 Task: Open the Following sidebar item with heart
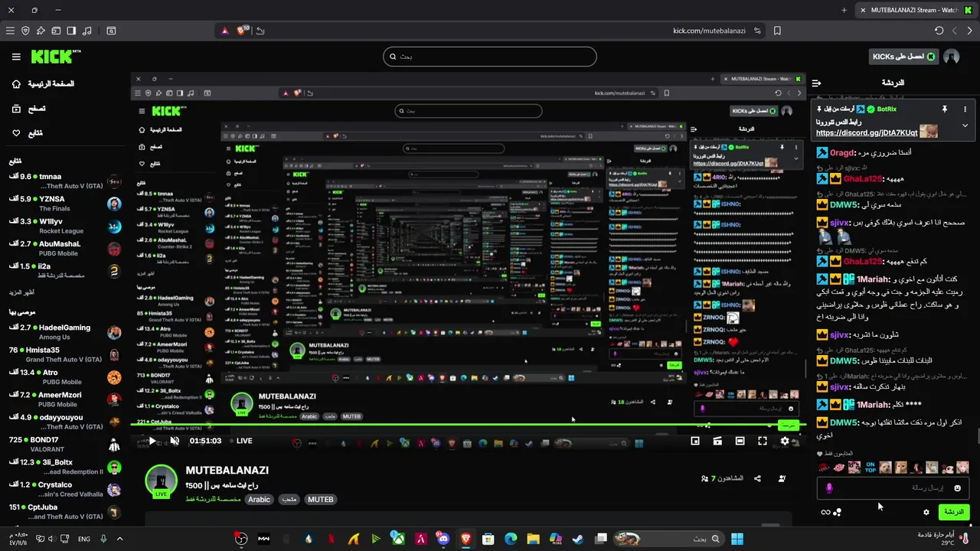coord(28,133)
